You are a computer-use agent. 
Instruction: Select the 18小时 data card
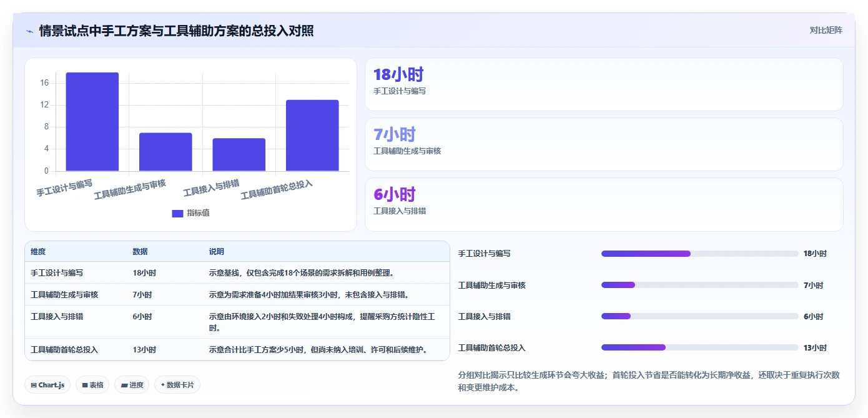tap(604, 84)
